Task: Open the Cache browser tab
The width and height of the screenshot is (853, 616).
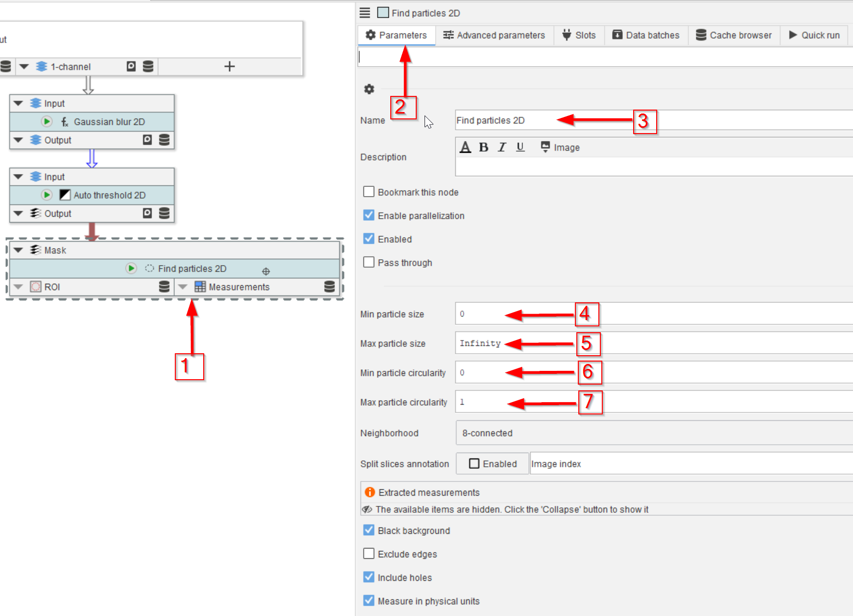Action: (734, 35)
